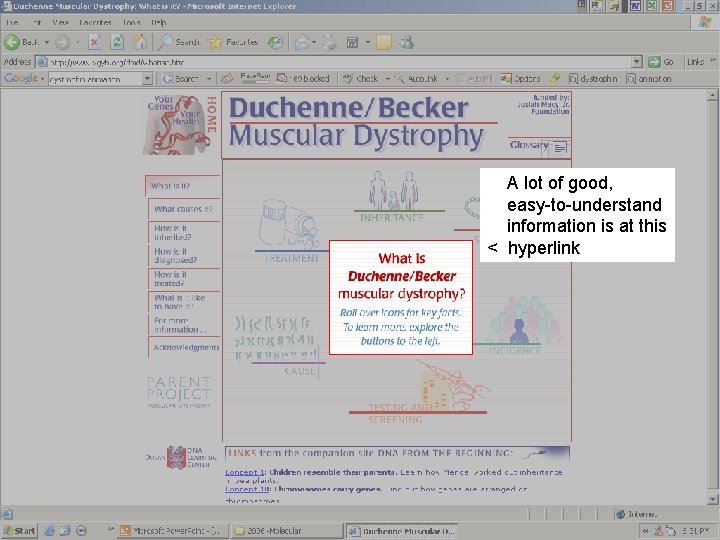Click the Your Genes Your Health HOME logo

179,124
